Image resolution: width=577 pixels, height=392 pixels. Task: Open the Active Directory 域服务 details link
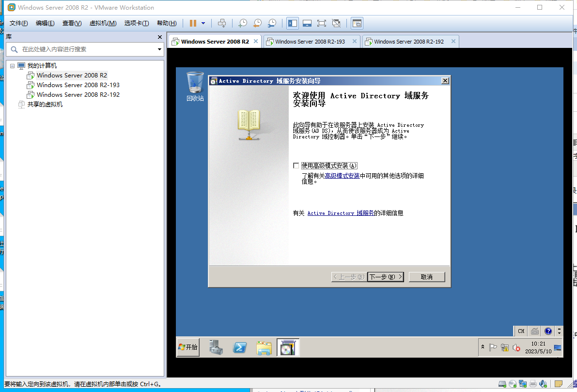(x=341, y=213)
